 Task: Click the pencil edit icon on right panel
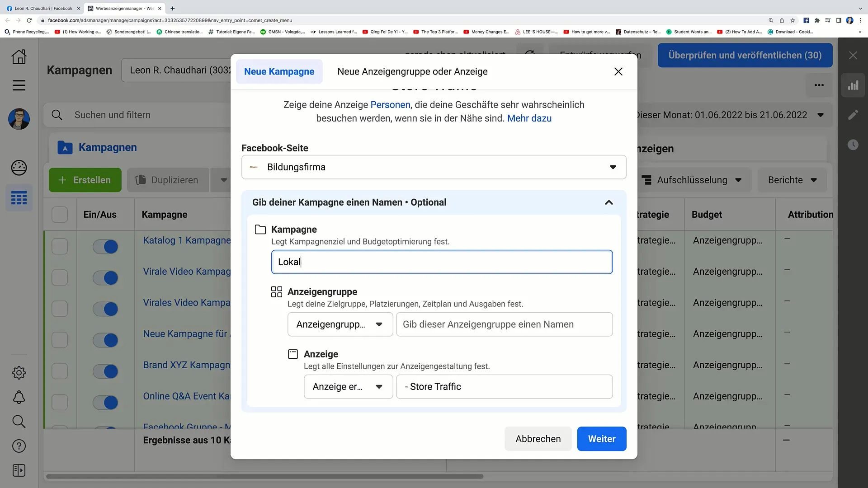(853, 115)
